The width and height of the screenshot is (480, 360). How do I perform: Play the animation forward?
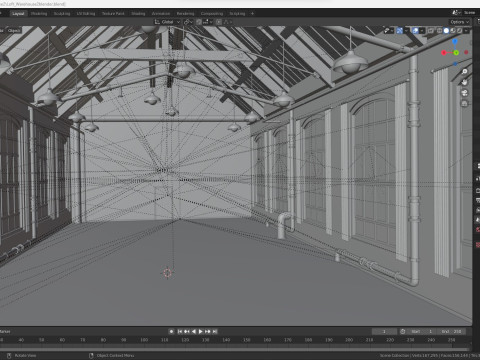[201, 331]
